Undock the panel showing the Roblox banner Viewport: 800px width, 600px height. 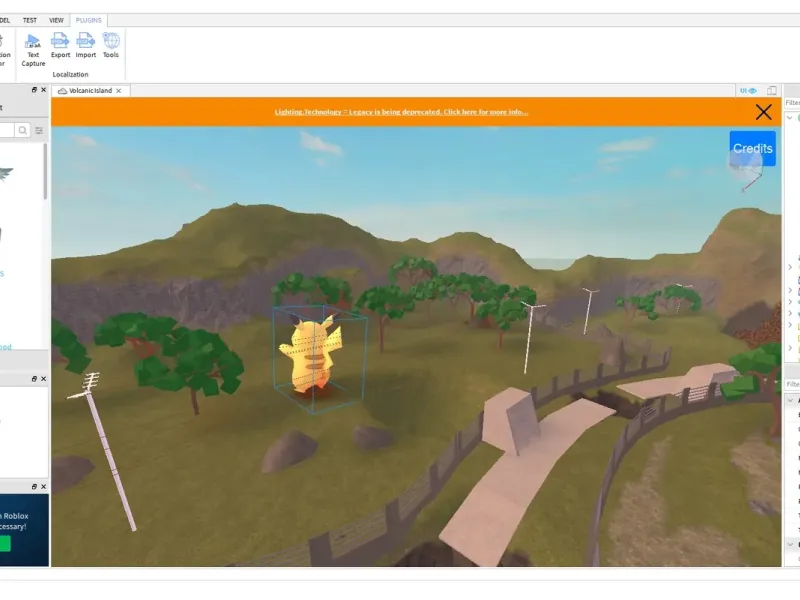(34, 487)
